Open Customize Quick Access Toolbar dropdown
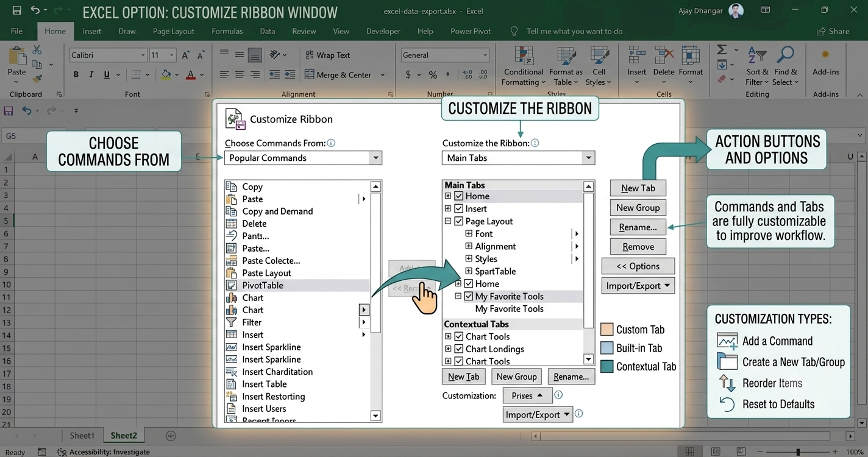Screen dimensions: 868x457 [x=76, y=111]
